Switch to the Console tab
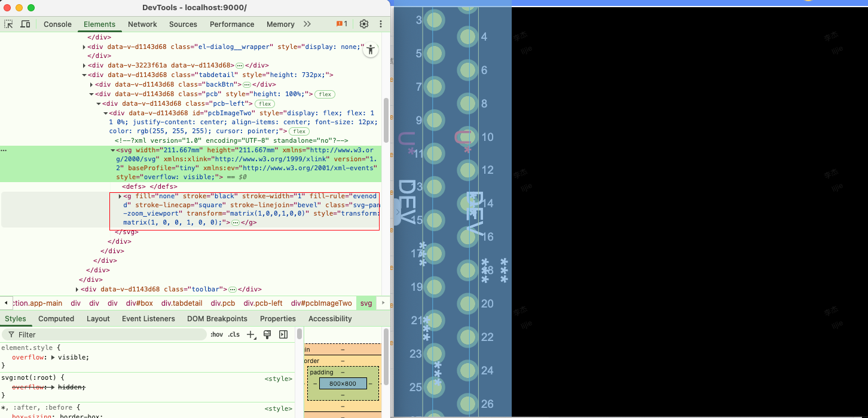The height and width of the screenshot is (418, 868). tap(57, 24)
